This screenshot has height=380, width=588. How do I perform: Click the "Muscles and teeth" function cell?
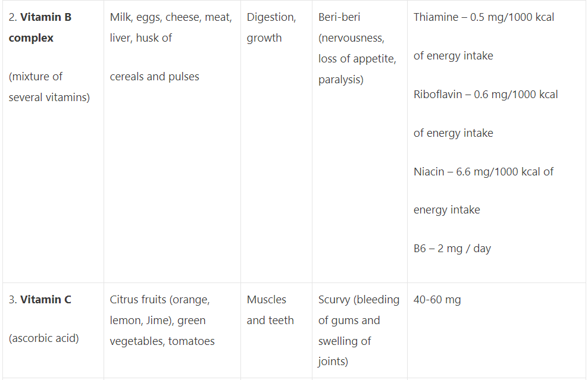tap(270, 310)
